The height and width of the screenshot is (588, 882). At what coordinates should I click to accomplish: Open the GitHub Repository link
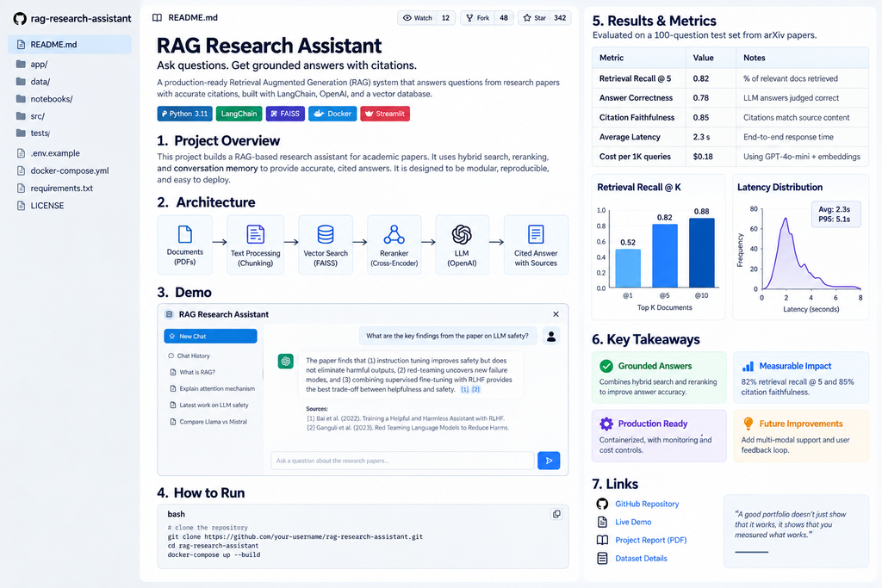point(647,504)
